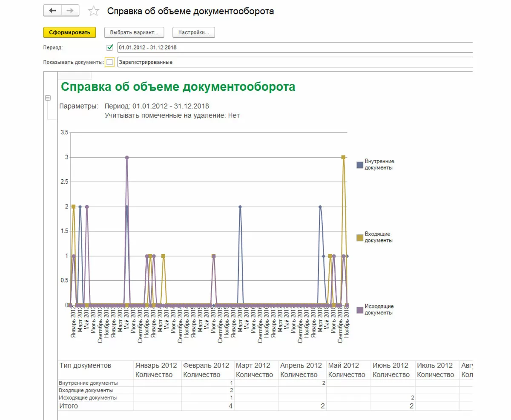Select the Входящие документы table row label

click(86, 390)
